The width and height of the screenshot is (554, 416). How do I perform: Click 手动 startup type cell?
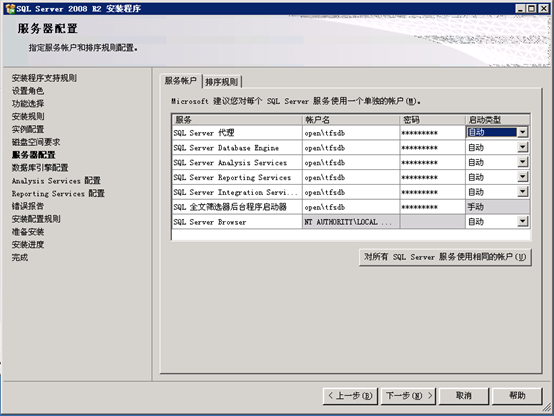pyautogui.click(x=498, y=207)
